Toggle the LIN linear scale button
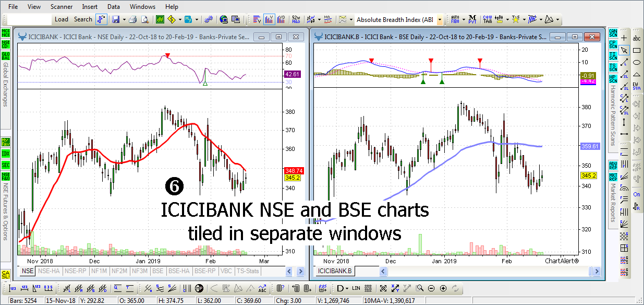The width and height of the screenshot is (644, 305). click(356, 288)
